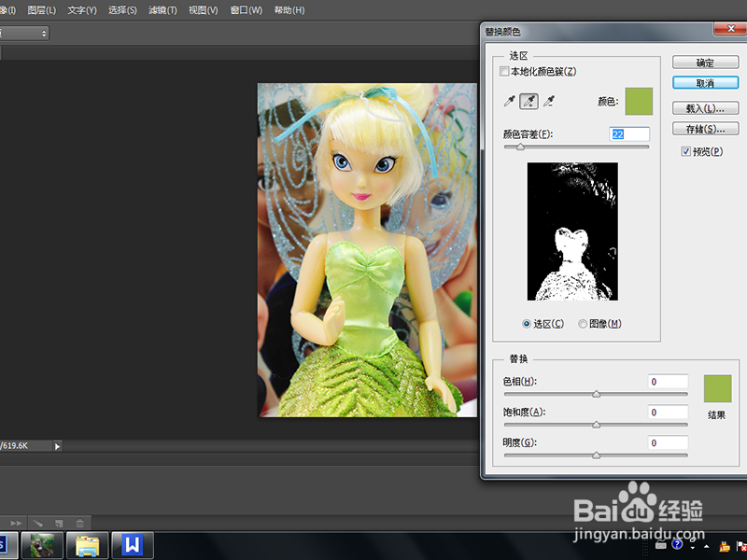Image resolution: width=747 pixels, height=560 pixels.
Task: Click the 结果 result color swatch
Action: (717, 388)
